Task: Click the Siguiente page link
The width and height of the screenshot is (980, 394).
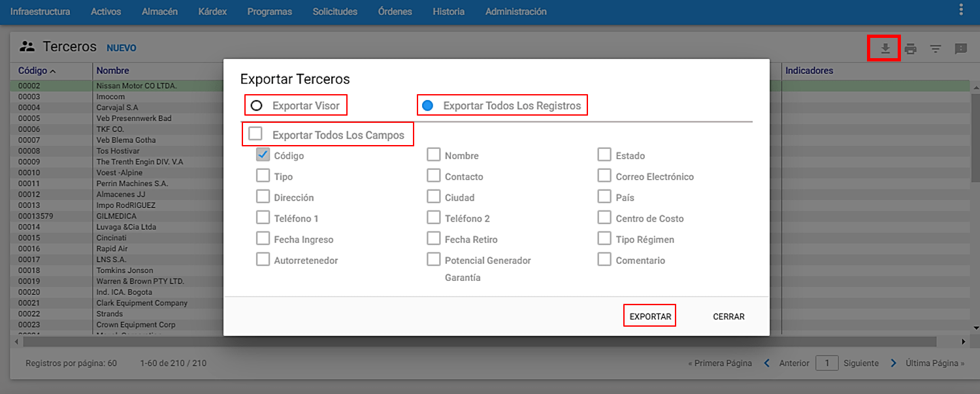Action: coord(861,363)
